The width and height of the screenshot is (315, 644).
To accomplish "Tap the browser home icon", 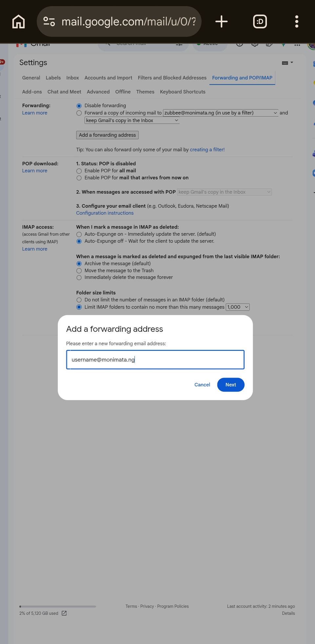I will point(18,22).
